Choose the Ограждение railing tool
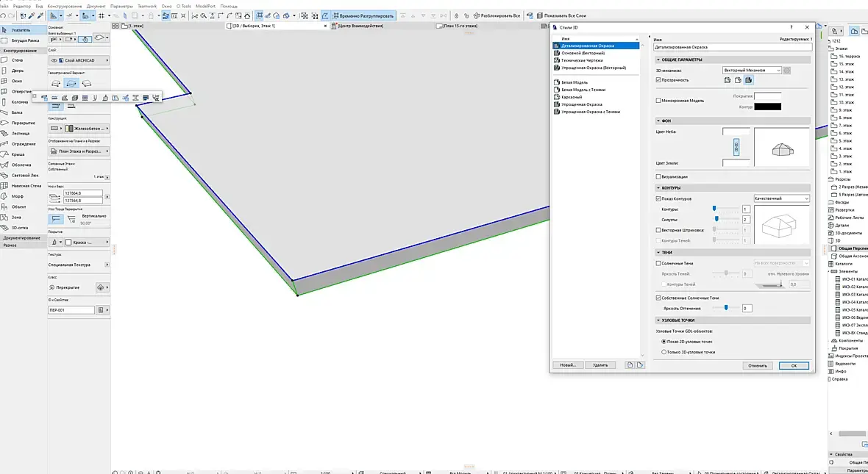The height and width of the screenshot is (474, 868). pos(24,144)
